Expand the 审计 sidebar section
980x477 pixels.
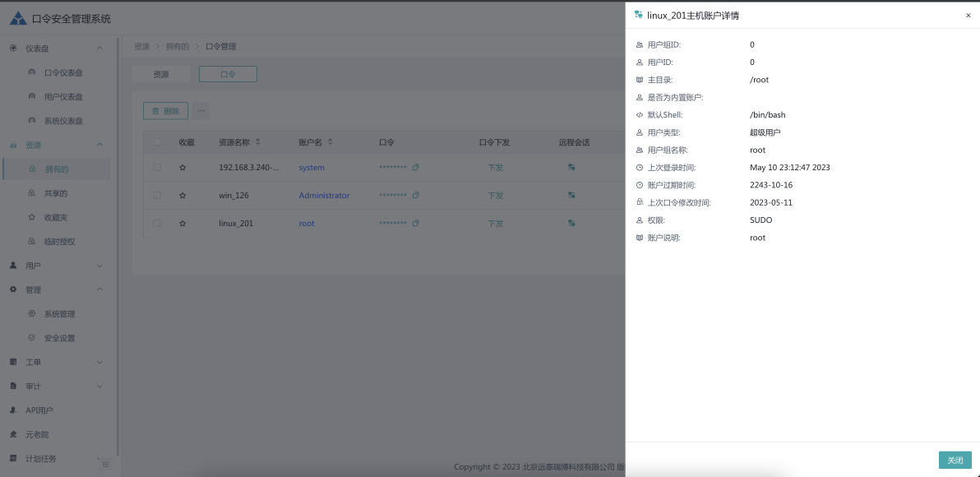point(99,386)
